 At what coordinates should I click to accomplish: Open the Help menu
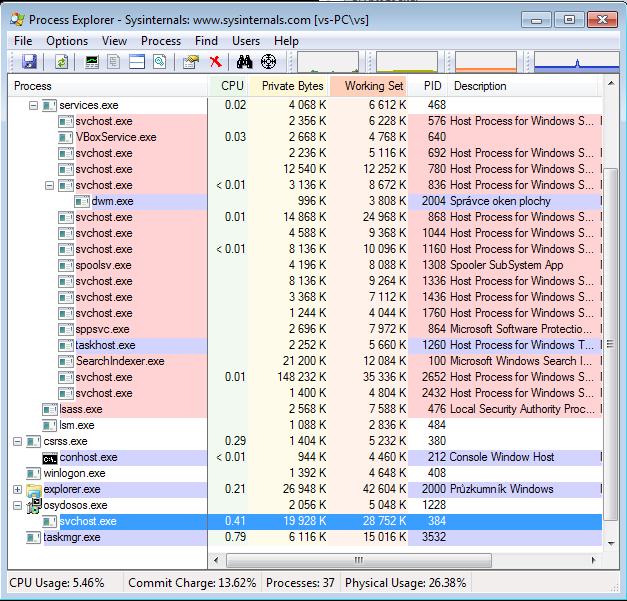[x=286, y=41]
